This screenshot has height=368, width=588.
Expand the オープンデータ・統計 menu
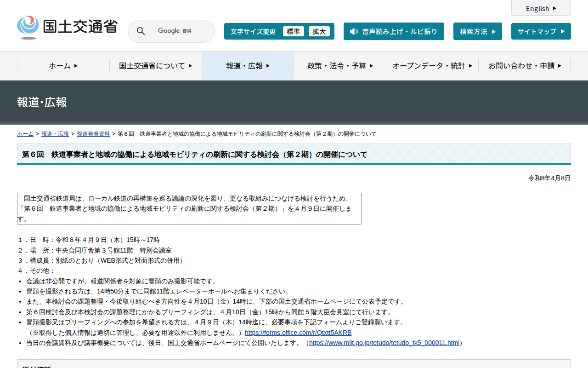pos(432,66)
